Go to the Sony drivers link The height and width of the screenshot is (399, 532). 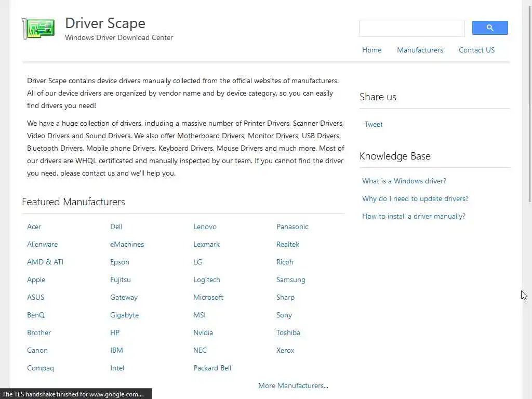click(284, 315)
